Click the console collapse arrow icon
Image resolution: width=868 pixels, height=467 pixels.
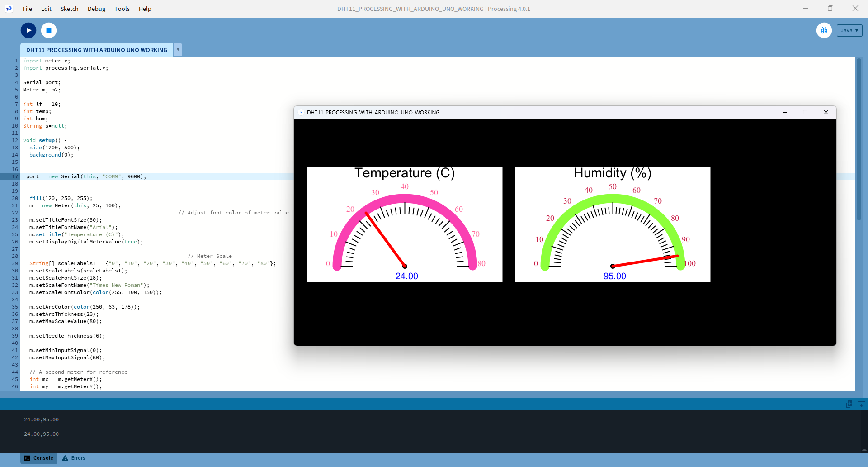point(861,404)
